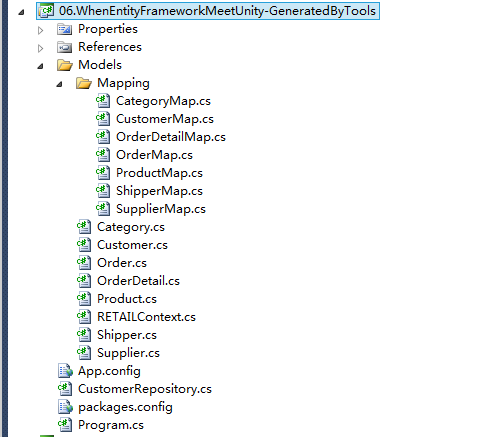
Task: Select the Models folder label
Action: click(100, 65)
